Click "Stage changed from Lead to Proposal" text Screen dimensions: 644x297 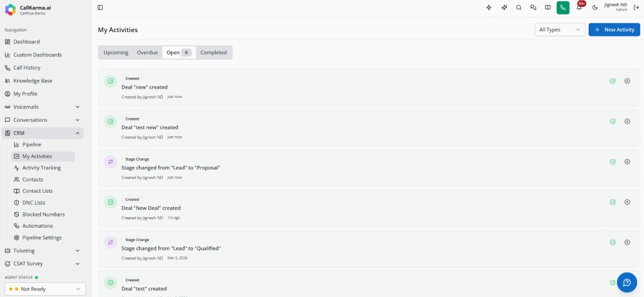[171, 168]
